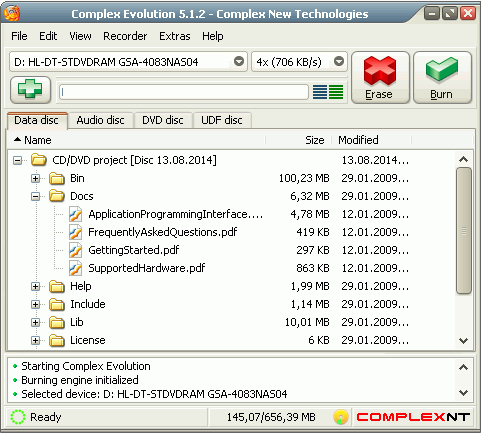Click the disc label text input field
Image resolution: width=481 pixels, height=433 pixels.
tap(184, 92)
